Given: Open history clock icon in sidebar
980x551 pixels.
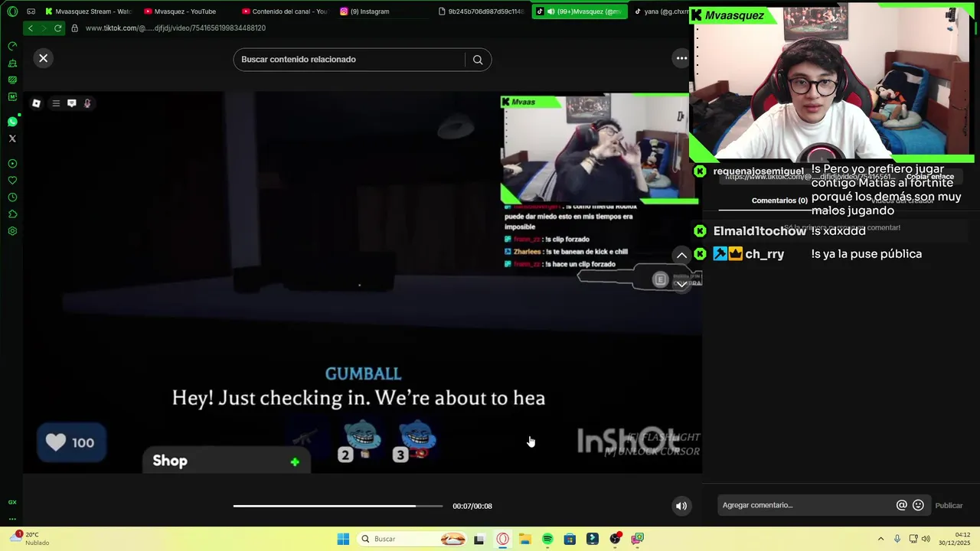Looking at the screenshot, I should click(x=12, y=197).
